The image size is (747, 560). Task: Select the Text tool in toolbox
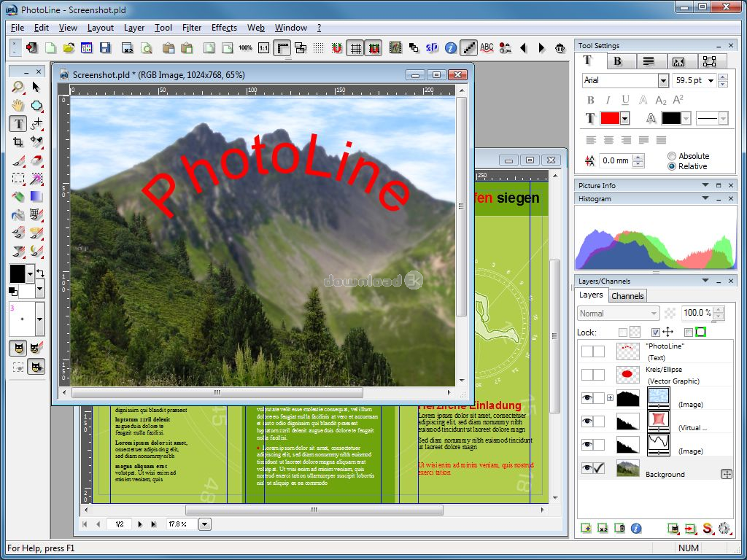point(18,124)
